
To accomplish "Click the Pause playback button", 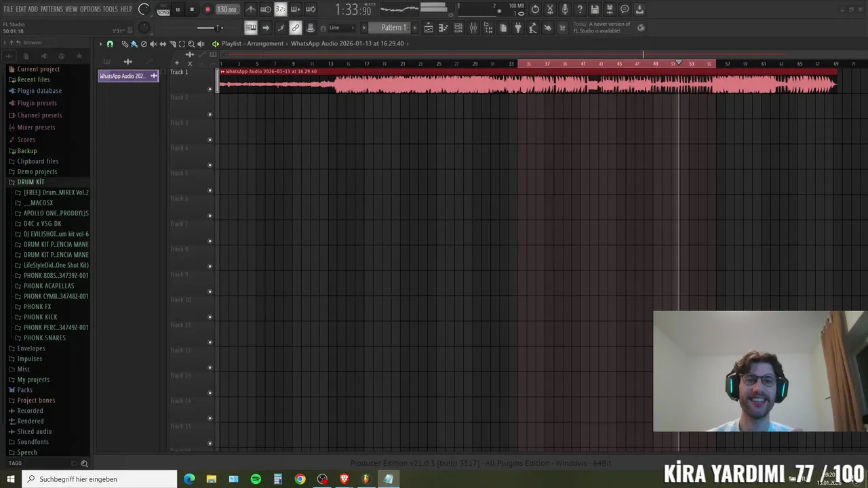I will pos(178,9).
